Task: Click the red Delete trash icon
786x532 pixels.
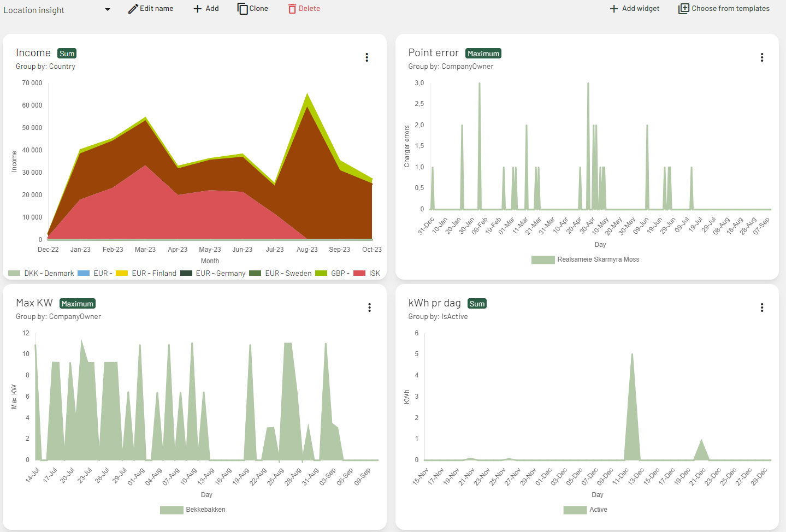Action: tap(292, 9)
